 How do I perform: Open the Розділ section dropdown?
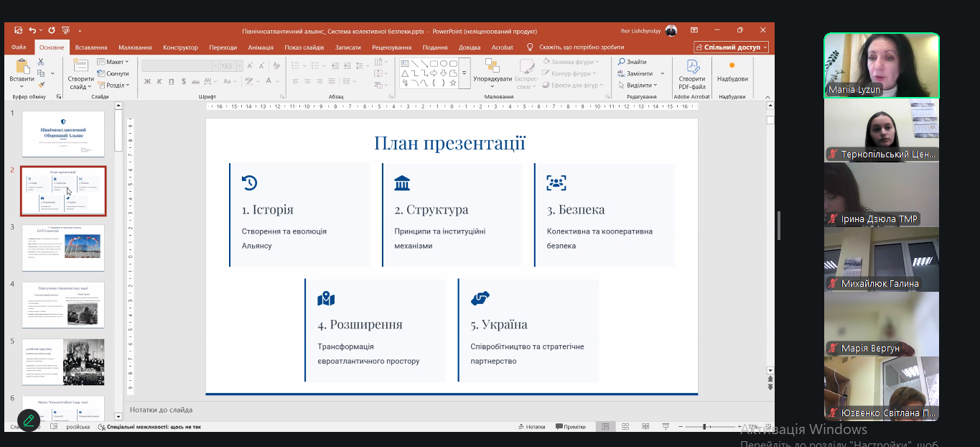[x=113, y=85]
